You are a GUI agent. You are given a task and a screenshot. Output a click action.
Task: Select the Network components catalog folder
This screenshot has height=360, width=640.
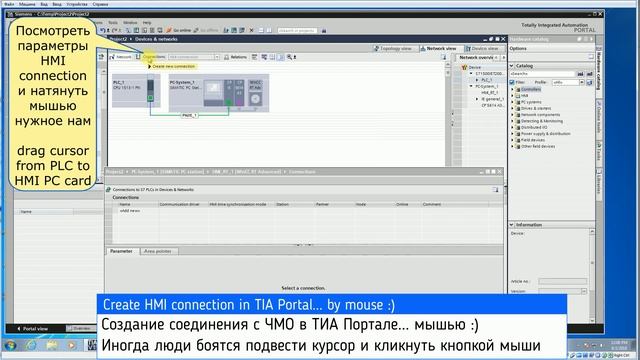coord(540,115)
